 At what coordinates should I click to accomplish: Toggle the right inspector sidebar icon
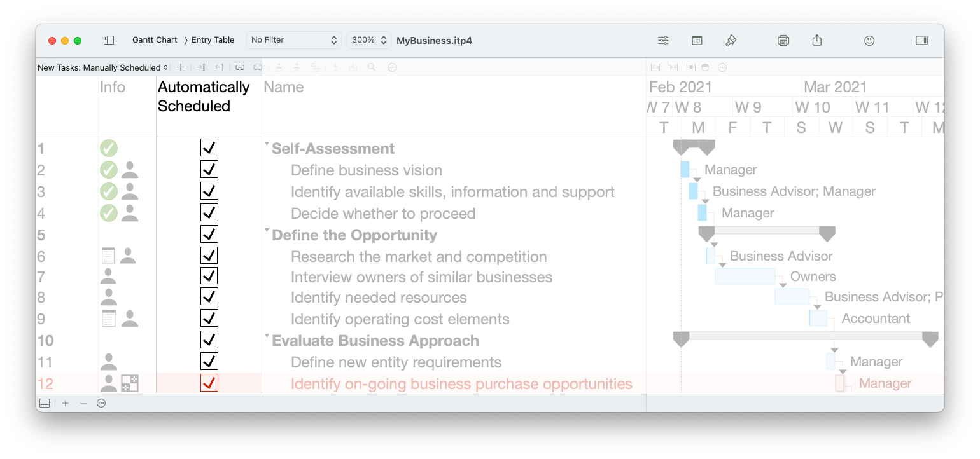tap(921, 40)
